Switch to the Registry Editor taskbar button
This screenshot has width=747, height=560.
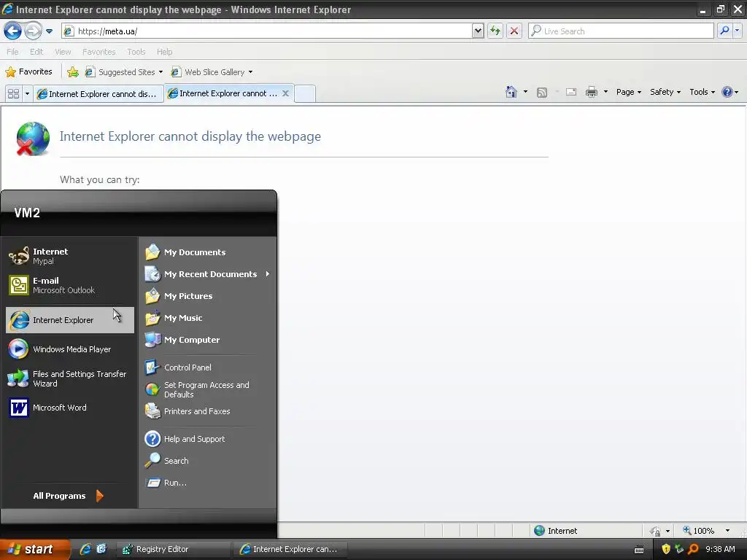coord(172,550)
